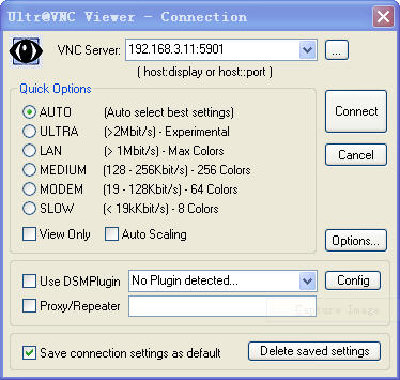Image resolution: width=400 pixels, height=380 pixels.
Task: Check the Use DSMPlugin box
Action: point(29,281)
